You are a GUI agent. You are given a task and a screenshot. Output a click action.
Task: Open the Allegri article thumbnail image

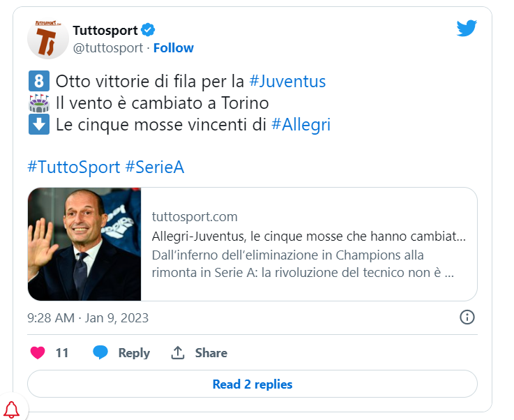pos(84,244)
